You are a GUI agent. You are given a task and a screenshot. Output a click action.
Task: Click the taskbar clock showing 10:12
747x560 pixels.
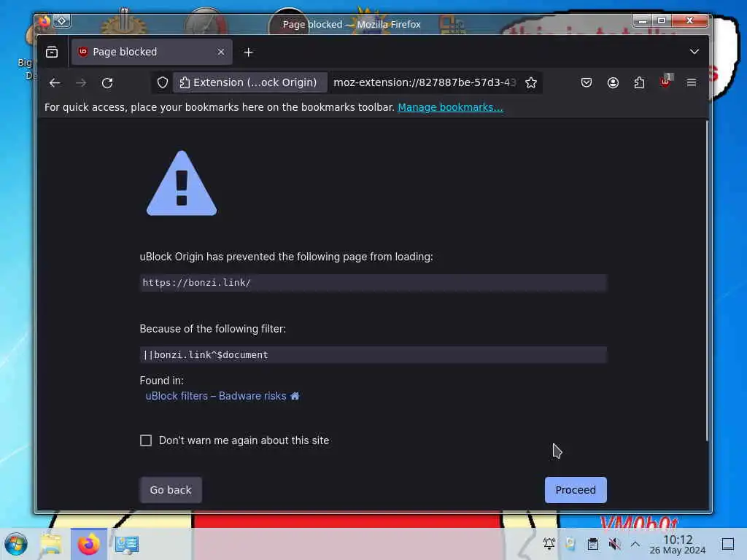[x=678, y=544]
